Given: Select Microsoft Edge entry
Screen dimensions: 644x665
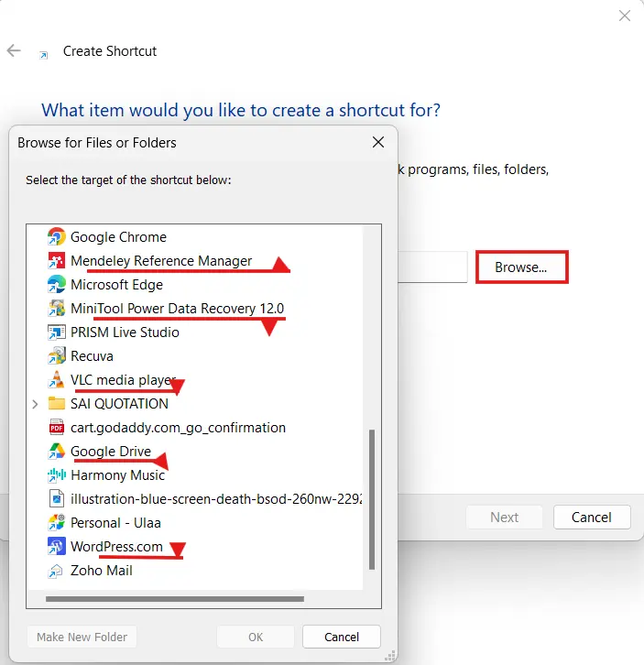Looking at the screenshot, I should coord(116,285).
